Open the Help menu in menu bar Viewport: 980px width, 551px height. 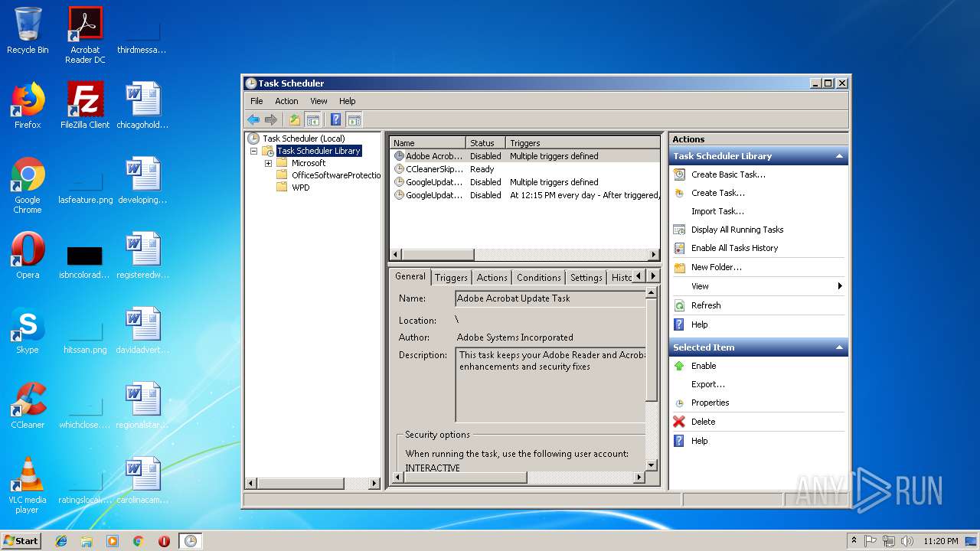click(347, 101)
